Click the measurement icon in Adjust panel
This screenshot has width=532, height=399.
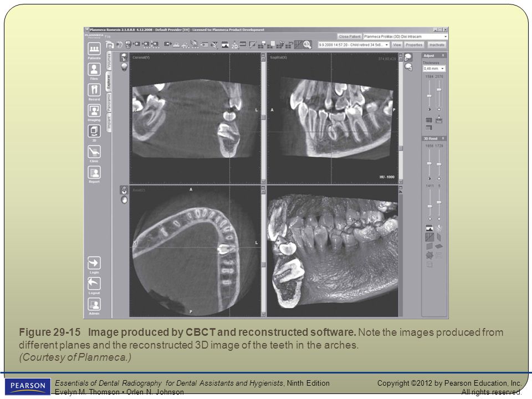tap(439, 120)
